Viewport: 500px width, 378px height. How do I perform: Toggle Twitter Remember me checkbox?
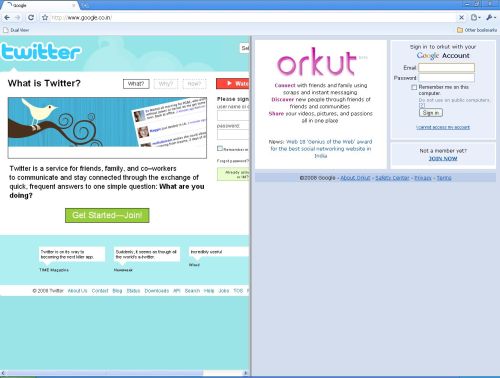click(x=220, y=148)
